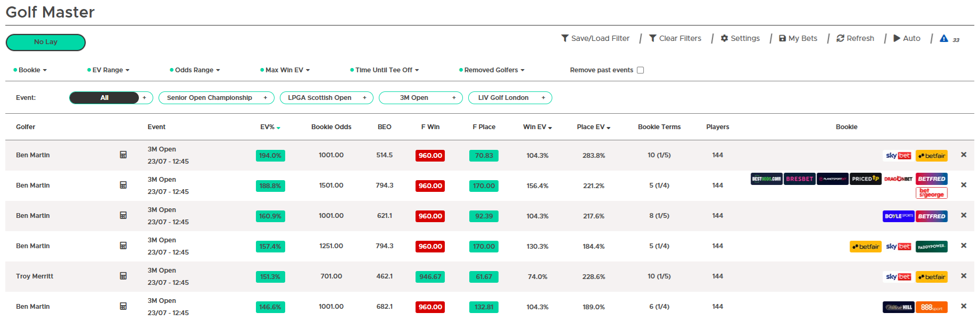Click Clear Filters
The width and height of the screenshot is (980, 321).
[675, 38]
